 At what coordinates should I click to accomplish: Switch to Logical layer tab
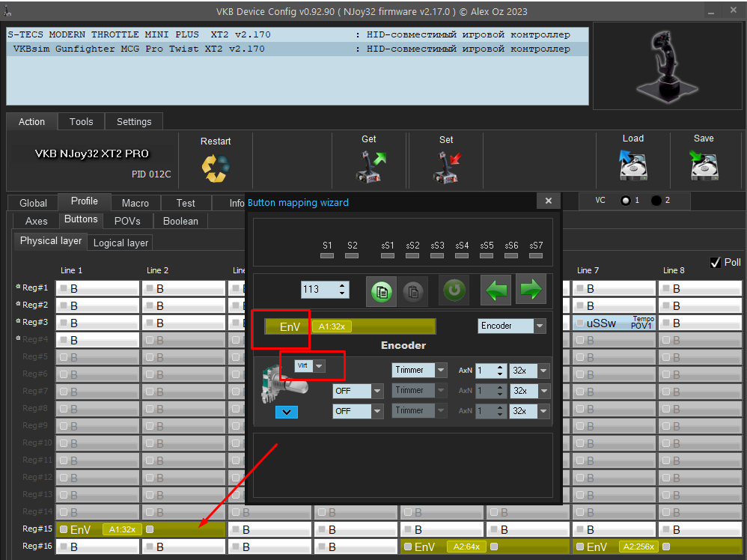pos(121,243)
